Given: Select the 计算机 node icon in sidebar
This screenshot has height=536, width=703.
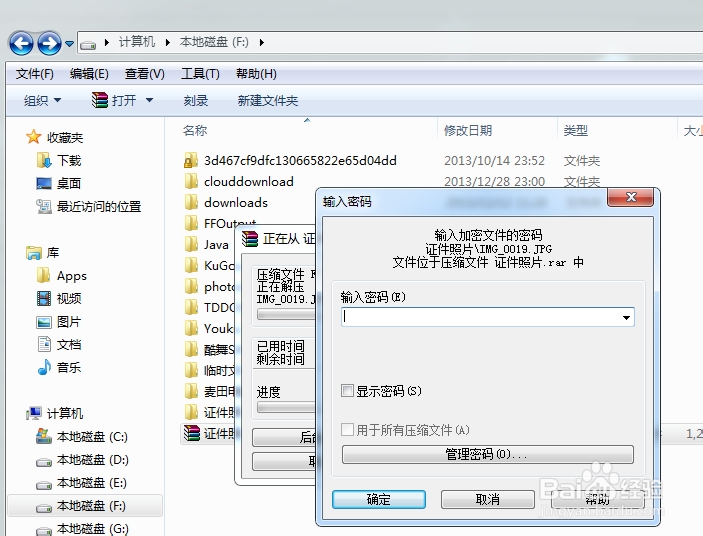Looking at the screenshot, I should click(34, 413).
